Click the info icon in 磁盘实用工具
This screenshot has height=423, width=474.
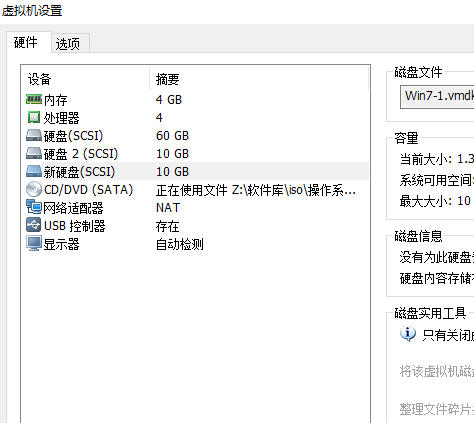click(408, 334)
